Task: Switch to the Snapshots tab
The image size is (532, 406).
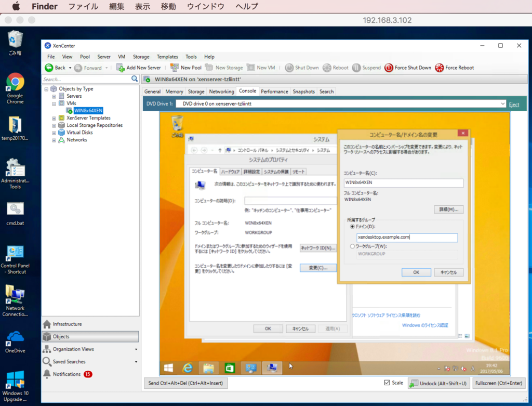Action: [303, 91]
